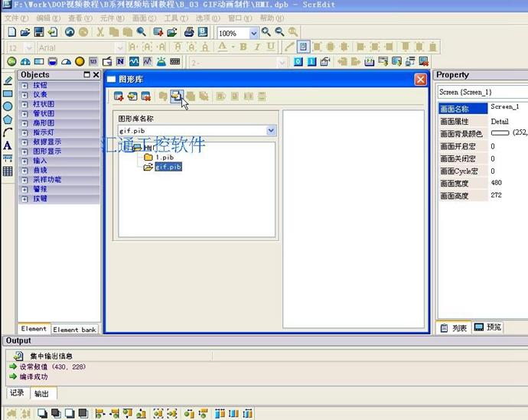Open the 文件 menu
Image resolution: width=528 pixels, height=420 pixels.
(x=16, y=18)
